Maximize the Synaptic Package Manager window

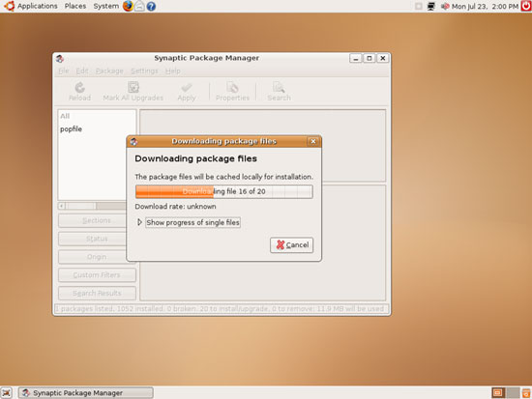pyautogui.click(x=369, y=58)
